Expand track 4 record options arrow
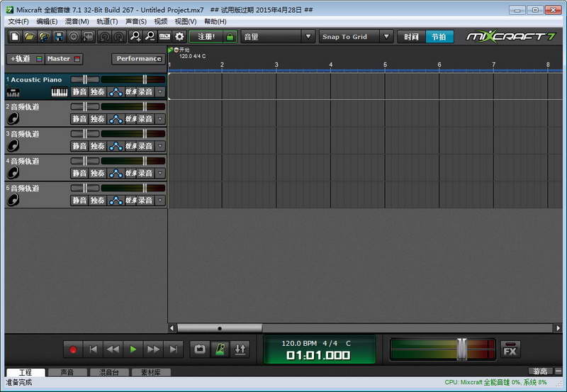The image size is (567, 392). (x=160, y=173)
